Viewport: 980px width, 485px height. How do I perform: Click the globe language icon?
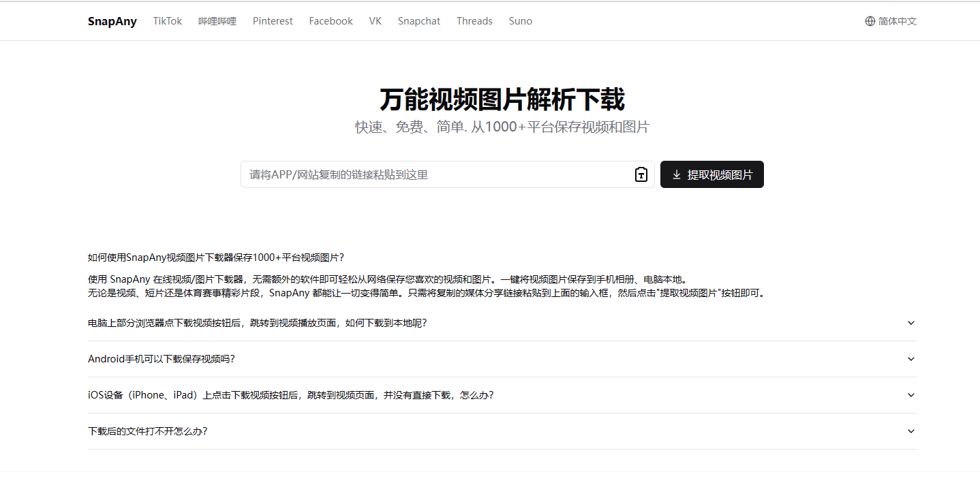pos(870,21)
